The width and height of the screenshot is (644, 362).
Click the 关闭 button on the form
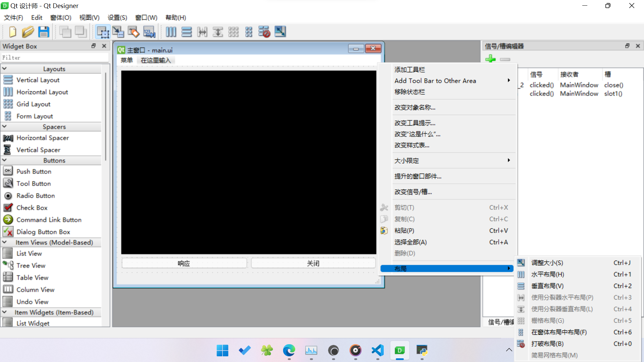[313, 263]
